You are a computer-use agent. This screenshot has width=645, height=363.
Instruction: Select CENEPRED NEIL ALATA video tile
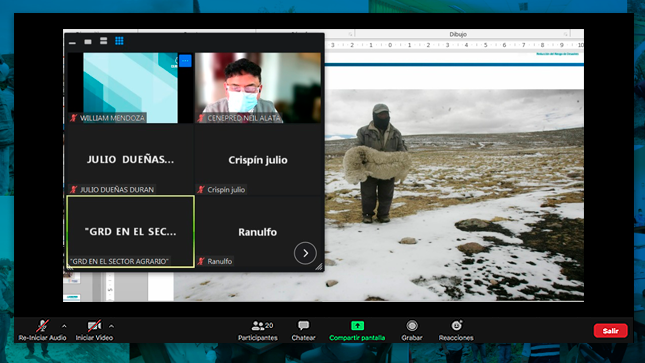coord(258,88)
